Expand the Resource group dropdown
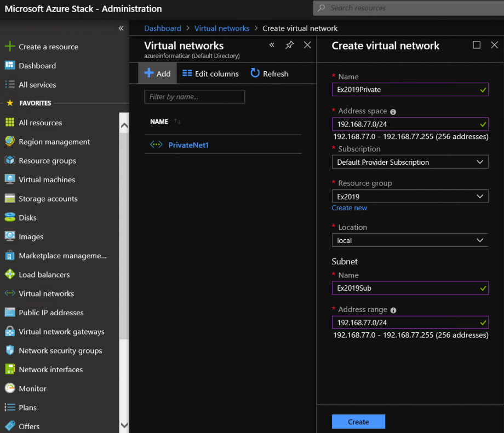 [x=410, y=196]
